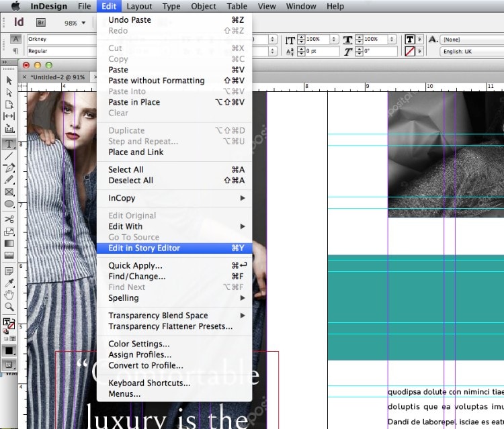
Task: Open the Edit With submenu
Action: click(x=174, y=226)
